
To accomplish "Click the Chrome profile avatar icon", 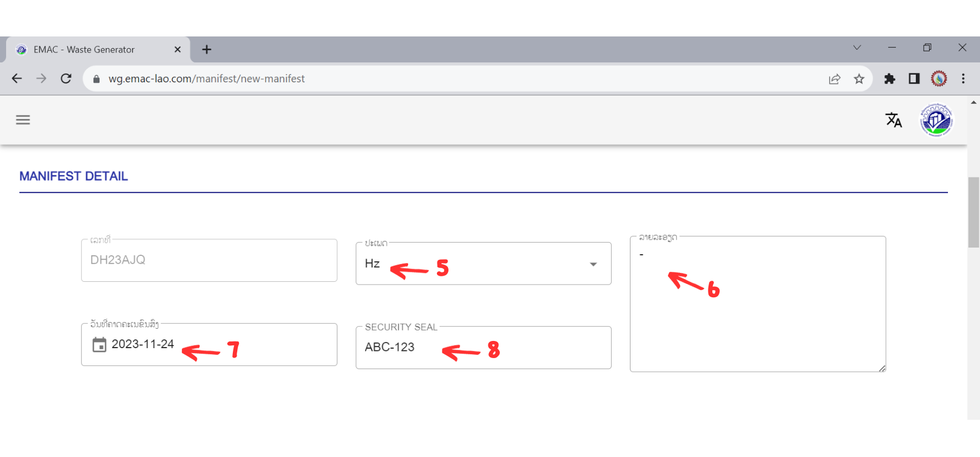I will 939,78.
